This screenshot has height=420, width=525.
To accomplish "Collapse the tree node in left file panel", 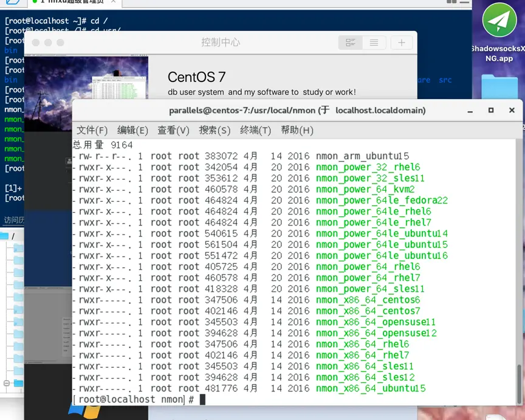I will (x=6, y=383).
